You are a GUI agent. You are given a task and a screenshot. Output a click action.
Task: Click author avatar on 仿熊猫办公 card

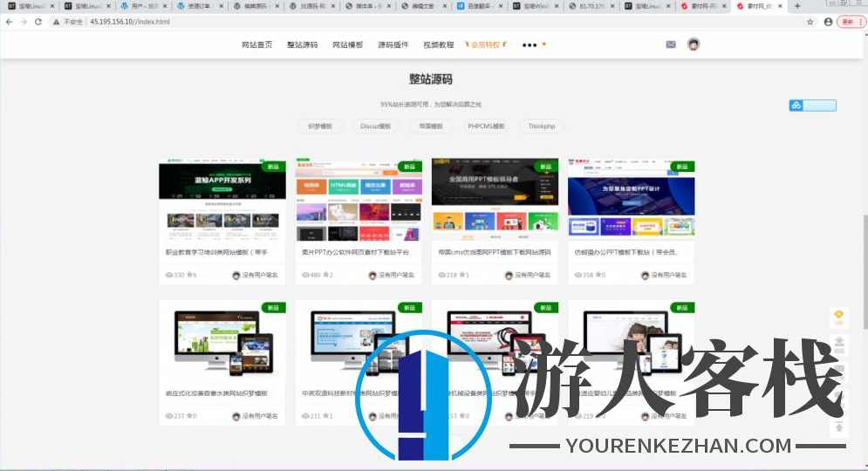pyautogui.click(x=645, y=275)
